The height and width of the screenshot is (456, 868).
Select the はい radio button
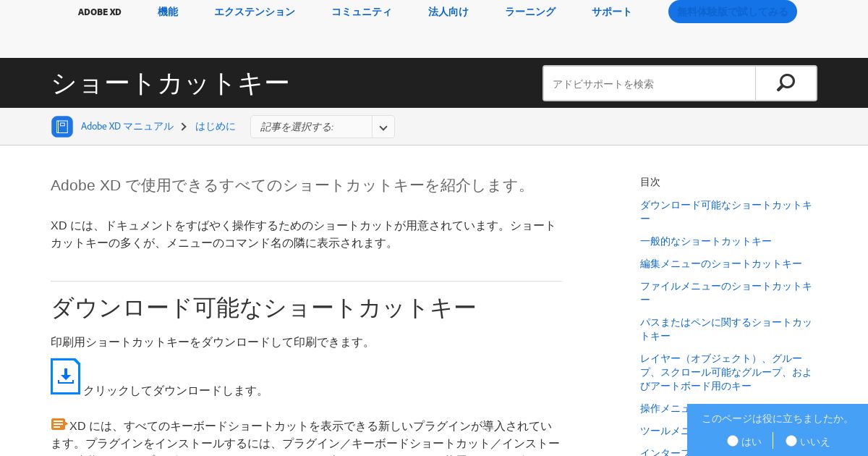coord(733,441)
